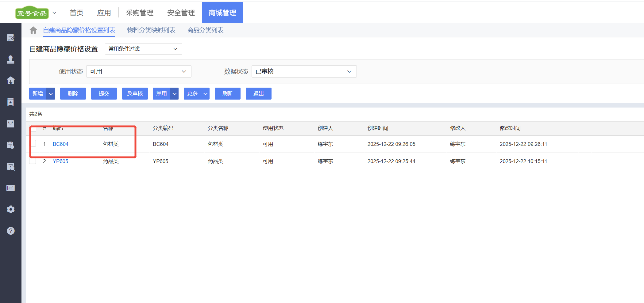644x303 pixels.
Task: Open the 常用条件过滤 dropdown
Action: click(143, 49)
